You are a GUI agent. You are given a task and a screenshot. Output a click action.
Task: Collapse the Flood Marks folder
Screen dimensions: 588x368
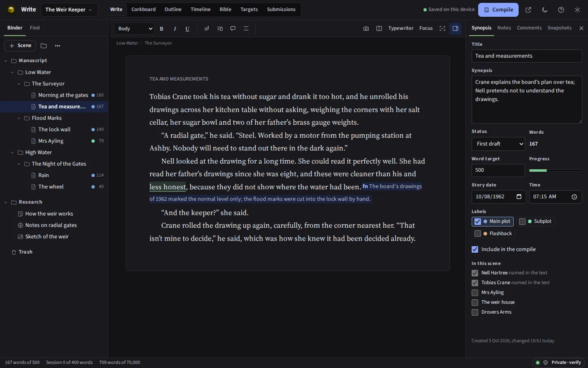point(19,118)
